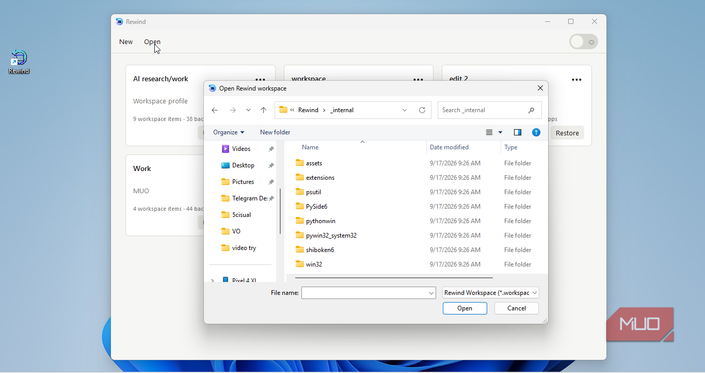Open the Organize dropdown menu
705x373 pixels.
[228, 132]
